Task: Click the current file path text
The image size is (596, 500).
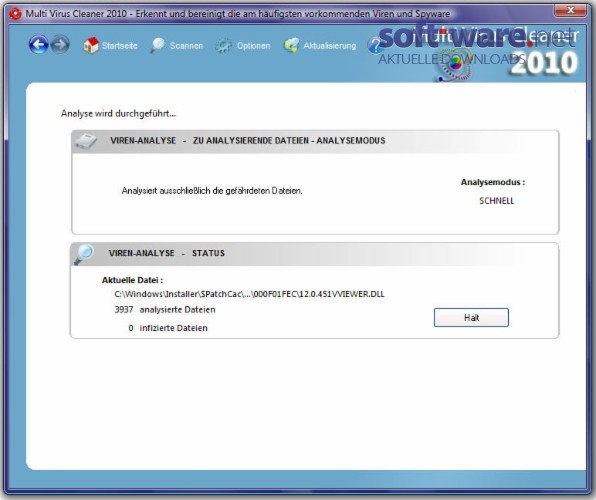Action: pos(249,294)
